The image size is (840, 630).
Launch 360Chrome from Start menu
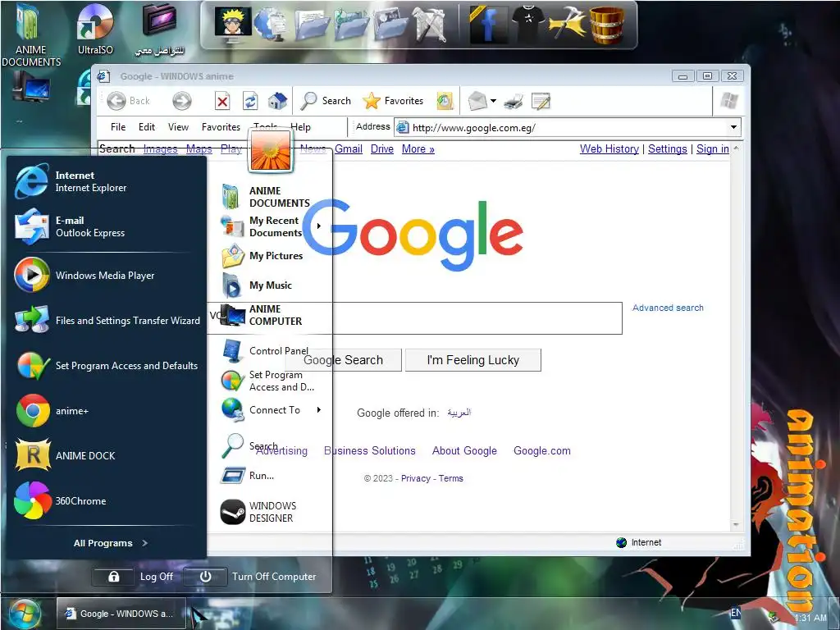(x=107, y=501)
